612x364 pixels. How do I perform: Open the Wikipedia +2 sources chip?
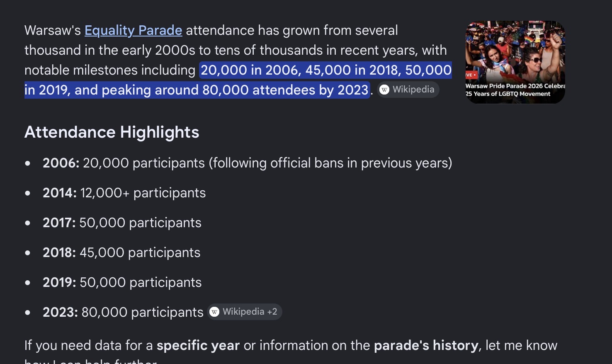coord(245,312)
